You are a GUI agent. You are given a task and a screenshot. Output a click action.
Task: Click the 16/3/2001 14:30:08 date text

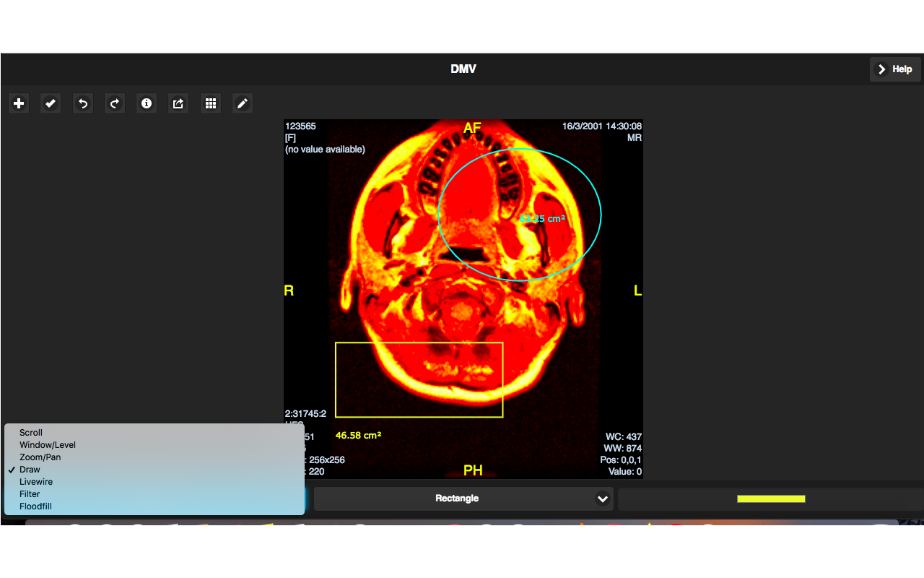click(x=602, y=126)
